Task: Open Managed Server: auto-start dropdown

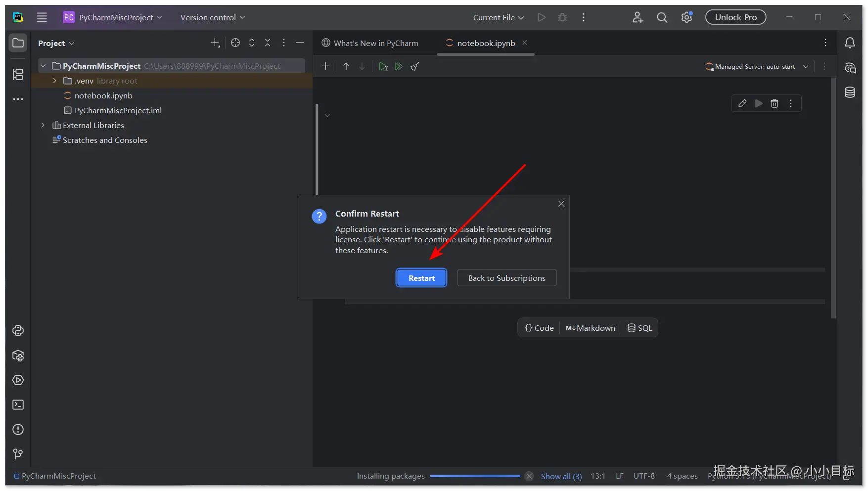Action: [757, 66]
